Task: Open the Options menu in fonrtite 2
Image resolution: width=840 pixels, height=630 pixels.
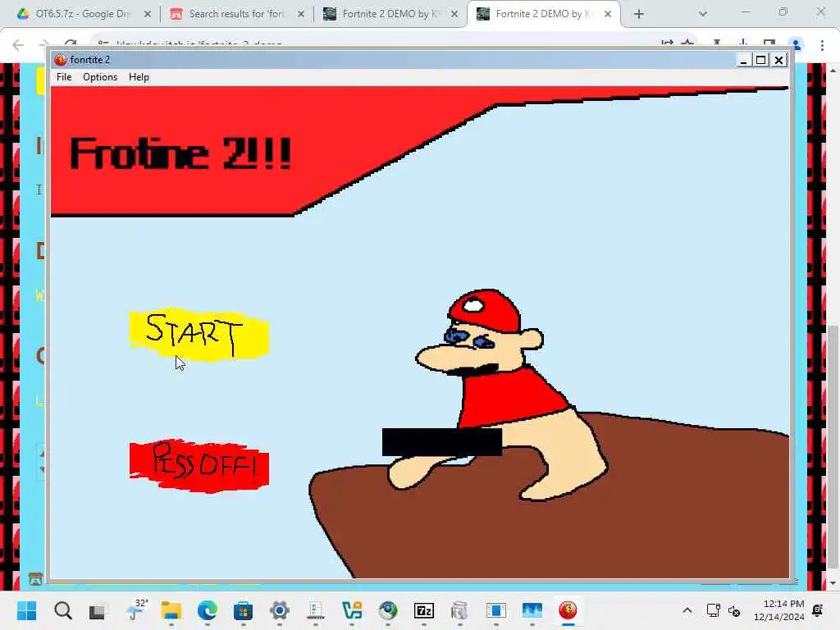Action: click(x=100, y=77)
